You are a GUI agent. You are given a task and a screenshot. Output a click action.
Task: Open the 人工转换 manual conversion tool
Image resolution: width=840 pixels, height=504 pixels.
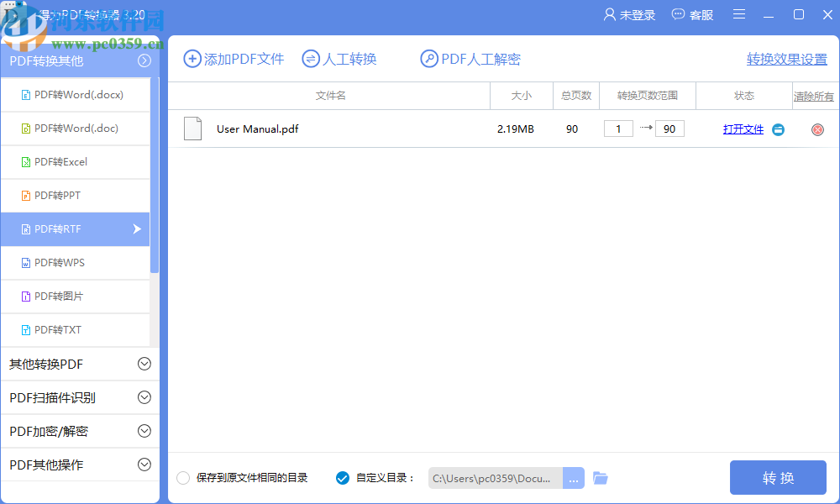click(x=339, y=59)
